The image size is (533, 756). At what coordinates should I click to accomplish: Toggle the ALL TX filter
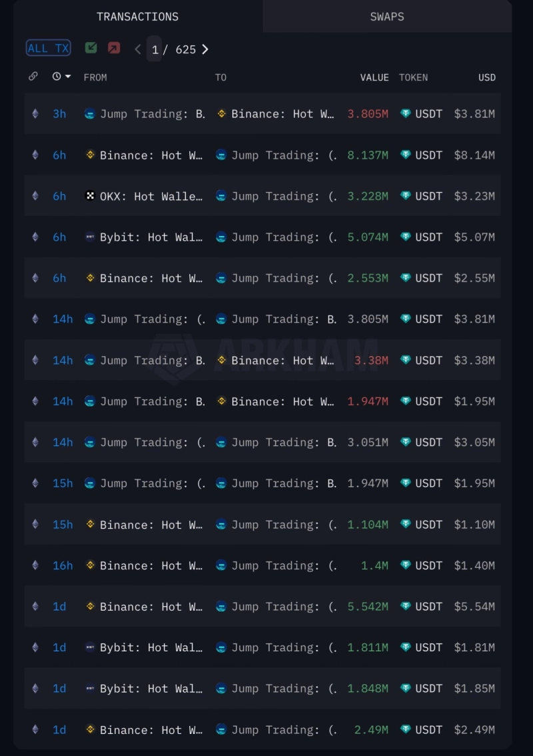coord(48,48)
